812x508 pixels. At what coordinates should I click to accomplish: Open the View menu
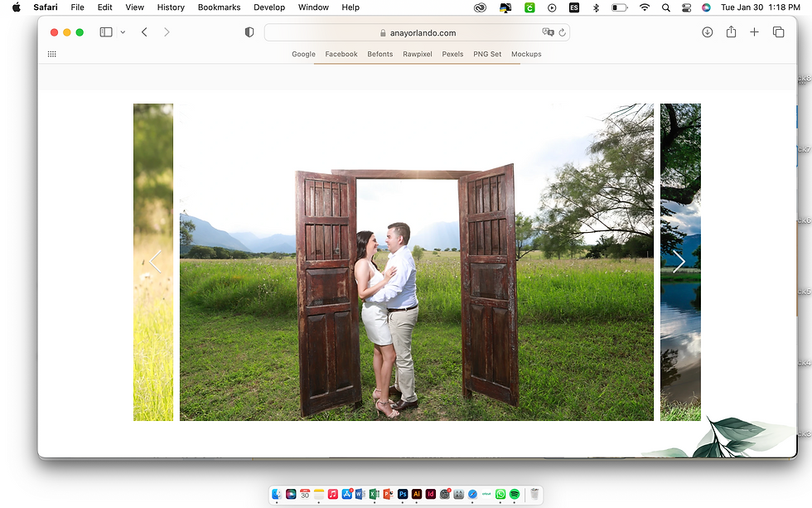[134, 7]
